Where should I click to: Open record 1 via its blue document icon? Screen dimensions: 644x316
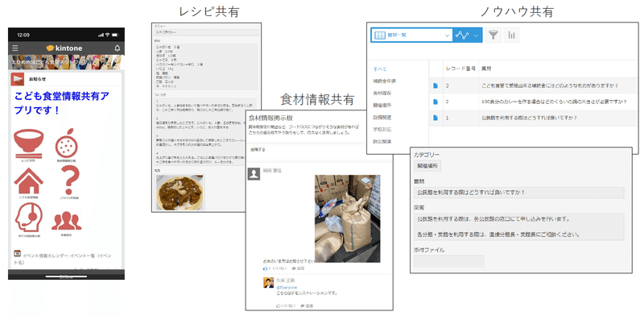[436, 117]
